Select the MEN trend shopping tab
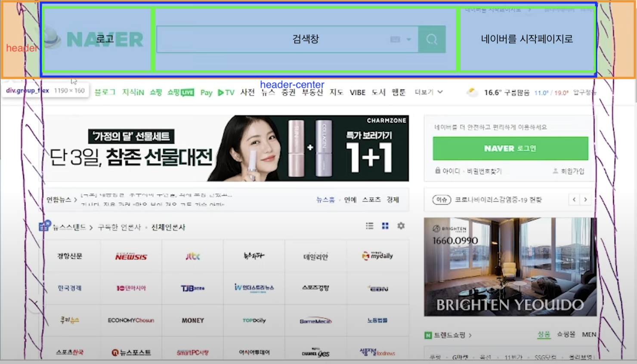Screen dimensions: 637x364 (x=589, y=334)
